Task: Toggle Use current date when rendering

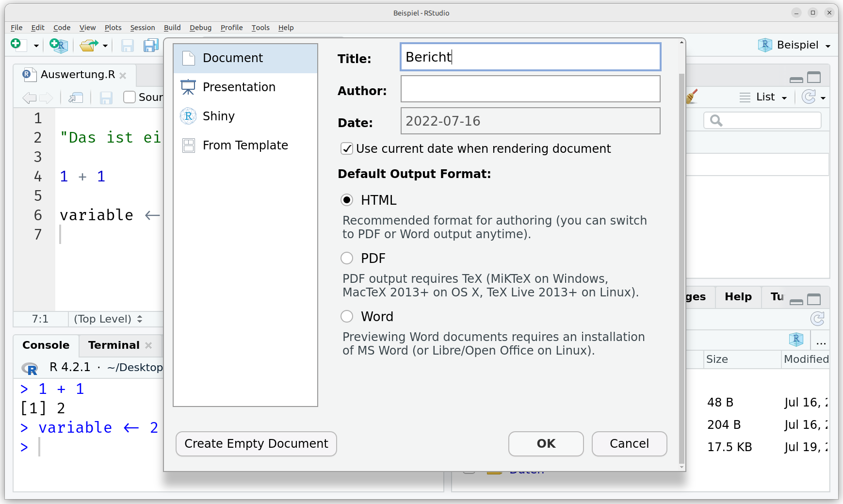Action: click(347, 148)
